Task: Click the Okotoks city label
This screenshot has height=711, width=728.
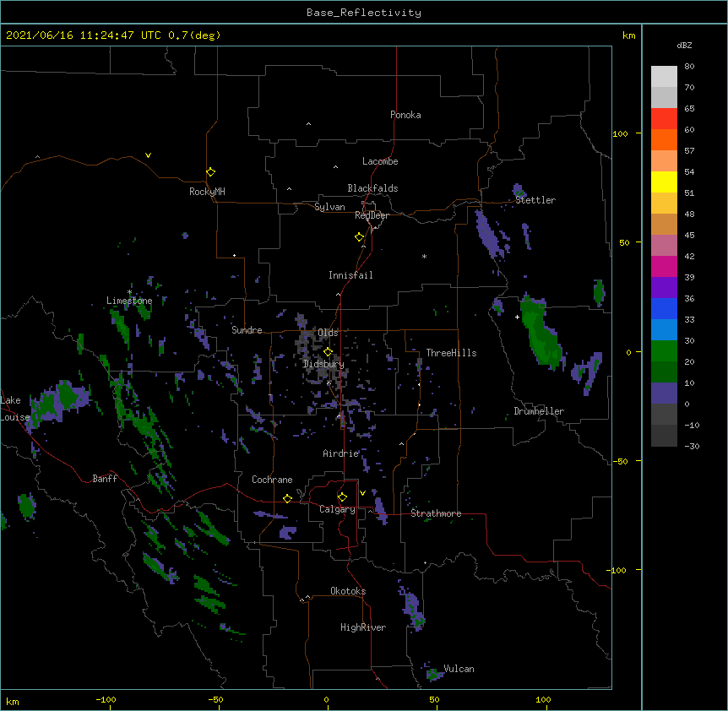Action: [x=348, y=591]
